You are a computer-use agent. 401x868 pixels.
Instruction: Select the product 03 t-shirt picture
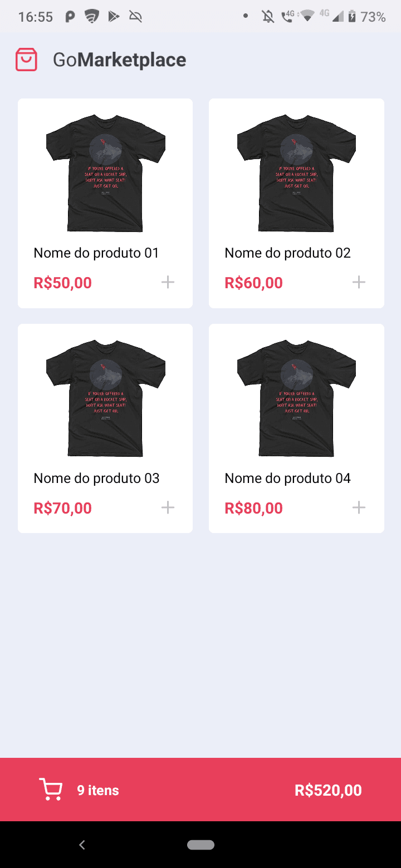pyautogui.click(x=105, y=398)
